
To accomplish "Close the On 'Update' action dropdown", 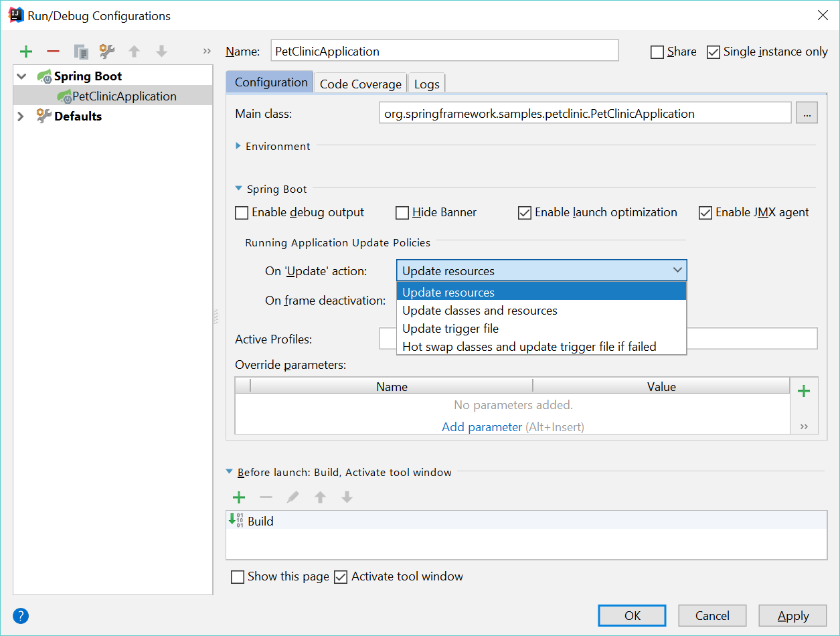I will click(x=678, y=270).
